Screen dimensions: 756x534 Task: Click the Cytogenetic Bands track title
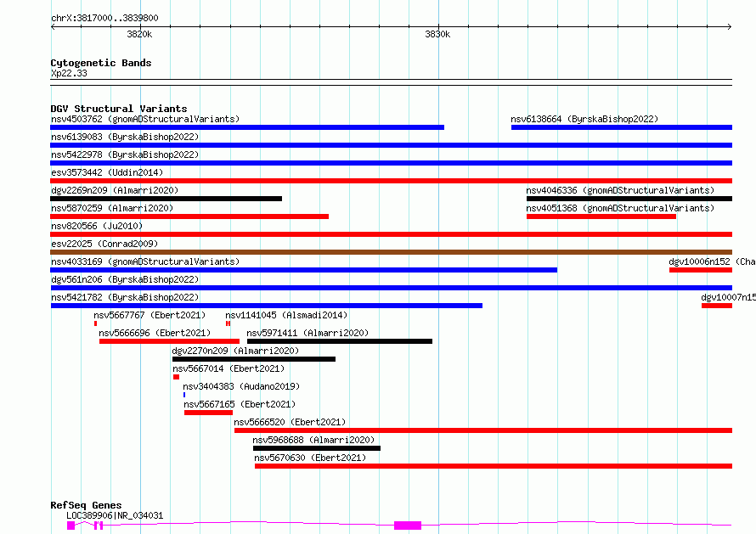pos(101,63)
